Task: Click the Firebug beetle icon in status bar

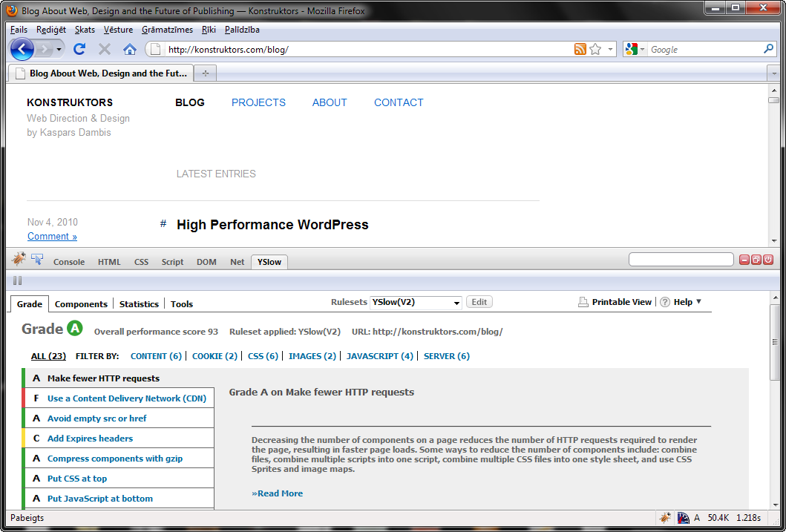Action: point(665,518)
